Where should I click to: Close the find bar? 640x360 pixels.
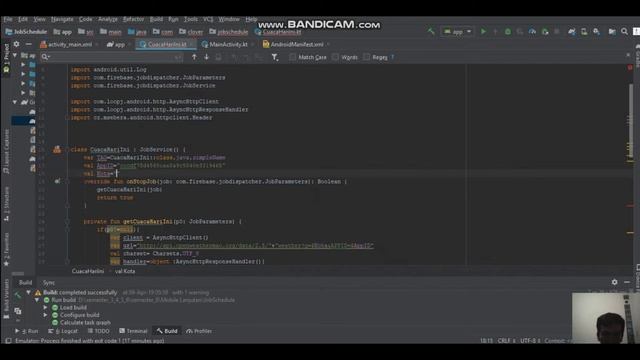tap(628, 55)
